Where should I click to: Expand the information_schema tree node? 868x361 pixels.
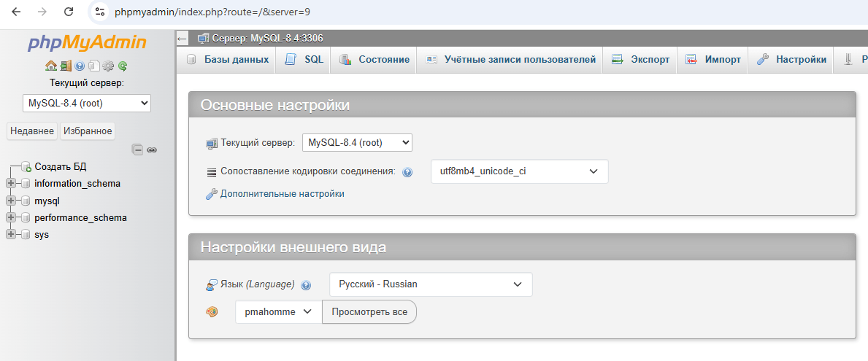point(10,184)
